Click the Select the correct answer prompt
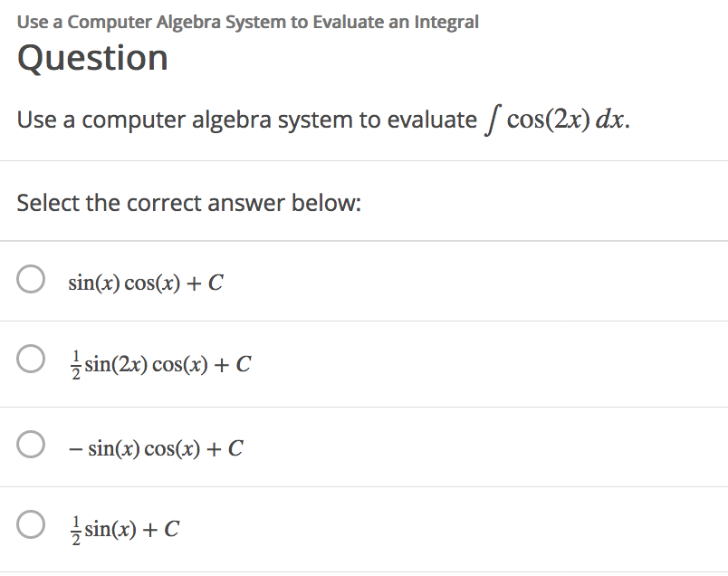The width and height of the screenshot is (728, 576). (189, 202)
